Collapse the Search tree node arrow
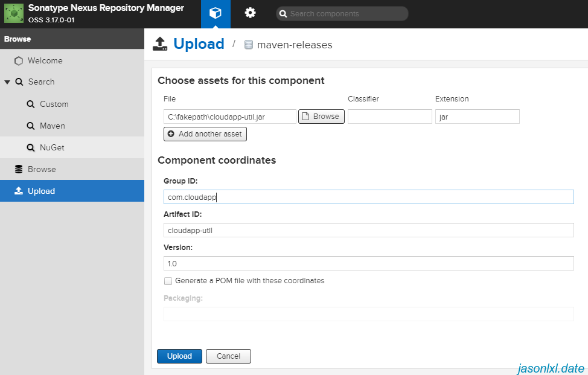This screenshot has width=588, height=375. [7, 82]
